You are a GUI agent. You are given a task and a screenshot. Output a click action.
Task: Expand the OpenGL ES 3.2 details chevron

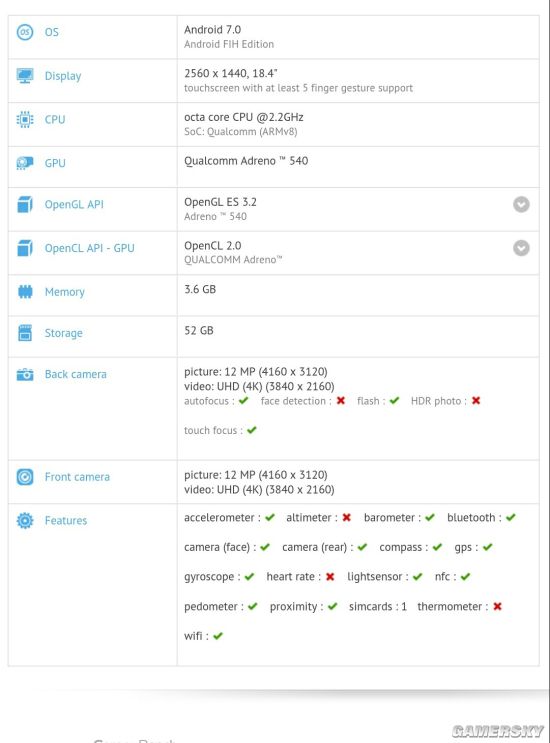click(x=521, y=204)
